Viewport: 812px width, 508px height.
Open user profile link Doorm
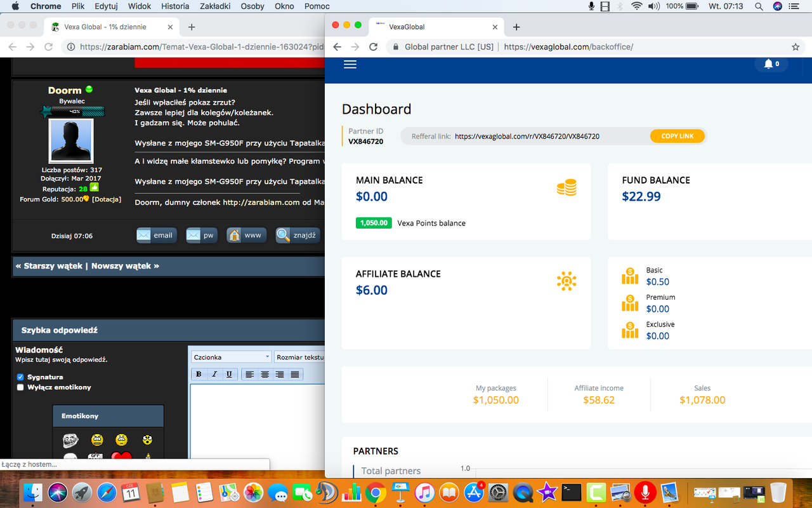click(x=65, y=90)
